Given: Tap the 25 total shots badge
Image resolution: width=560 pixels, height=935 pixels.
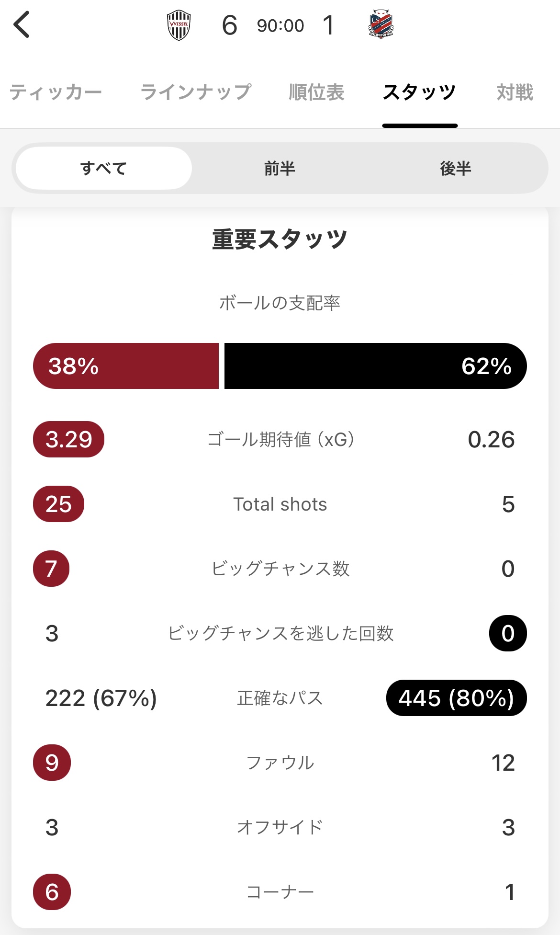Looking at the screenshot, I should [x=58, y=504].
